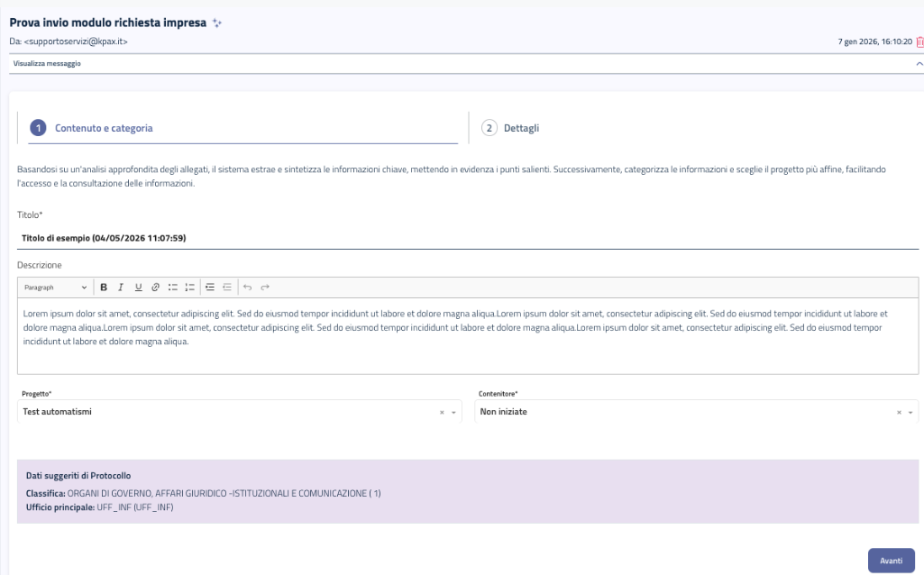Clear the Contenitore selection
Image resolution: width=924 pixels, height=575 pixels.
(899, 413)
